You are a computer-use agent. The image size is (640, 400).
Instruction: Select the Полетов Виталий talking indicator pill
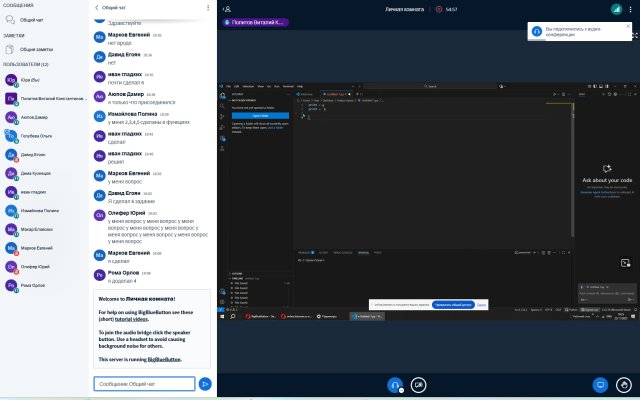pos(256,22)
